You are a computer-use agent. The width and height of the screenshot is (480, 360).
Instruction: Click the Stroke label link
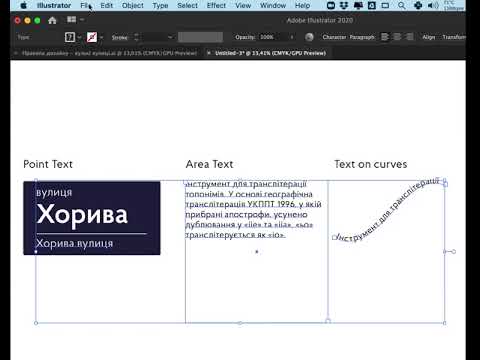[120, 38]
